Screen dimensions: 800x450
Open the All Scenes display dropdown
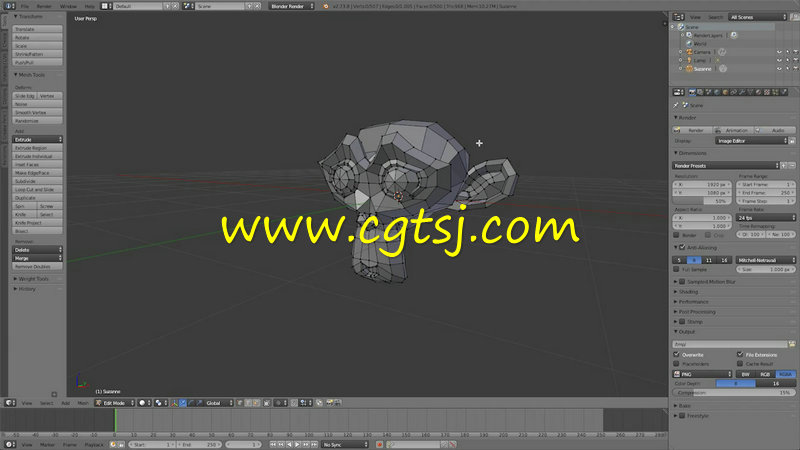758,17
